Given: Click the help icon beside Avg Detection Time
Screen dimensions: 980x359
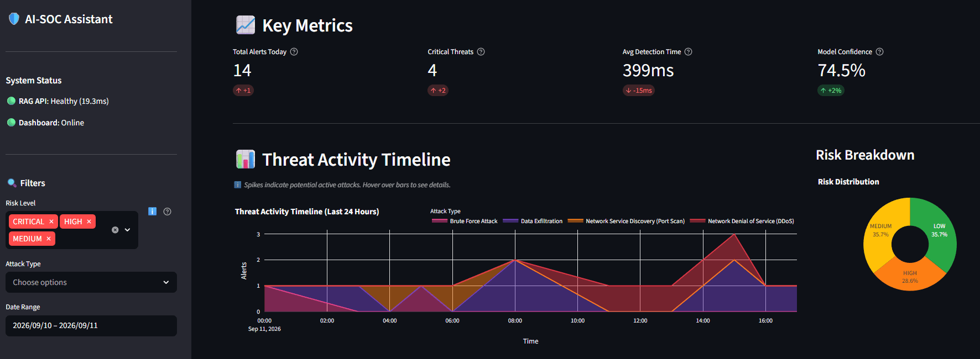Looking at the screenshot, I should (689, 52).
